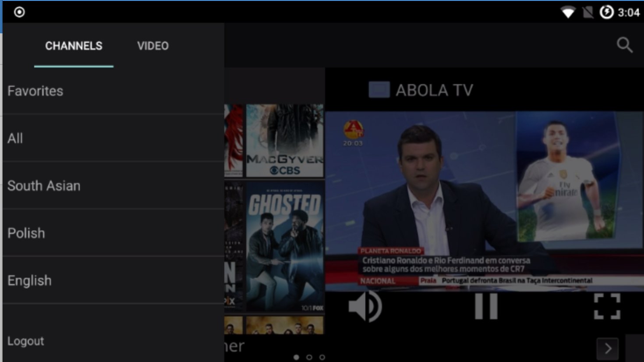Viewport: 644px width, 362px height.
Task: Switch channel filter to Polish
Action: [26, 233]
